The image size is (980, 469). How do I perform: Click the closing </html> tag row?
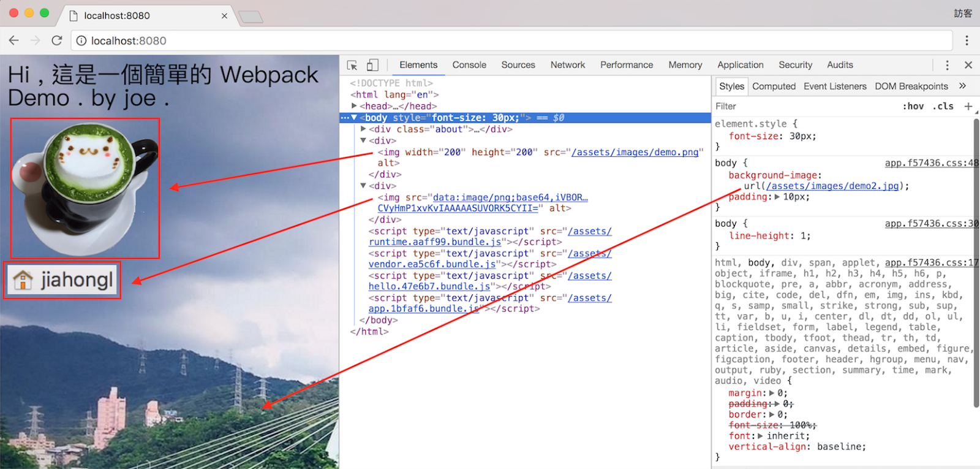pyautogui.click(x=369, y=332)
